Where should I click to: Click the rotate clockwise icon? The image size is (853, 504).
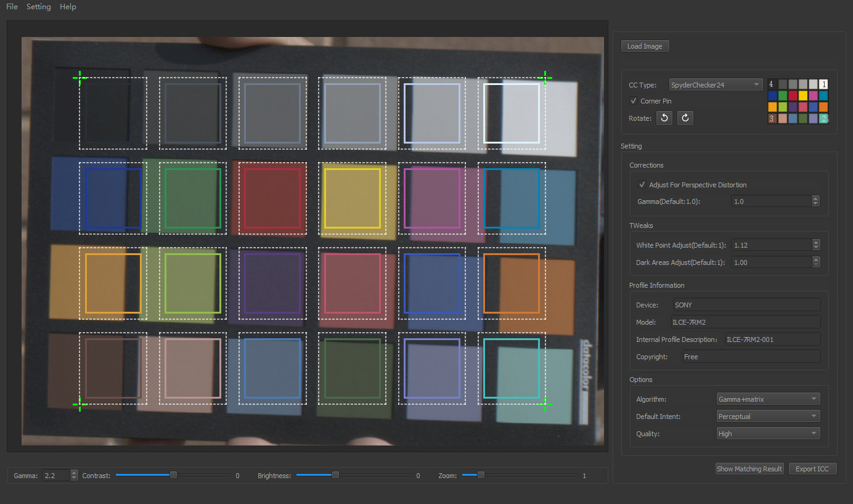point(685,118)
